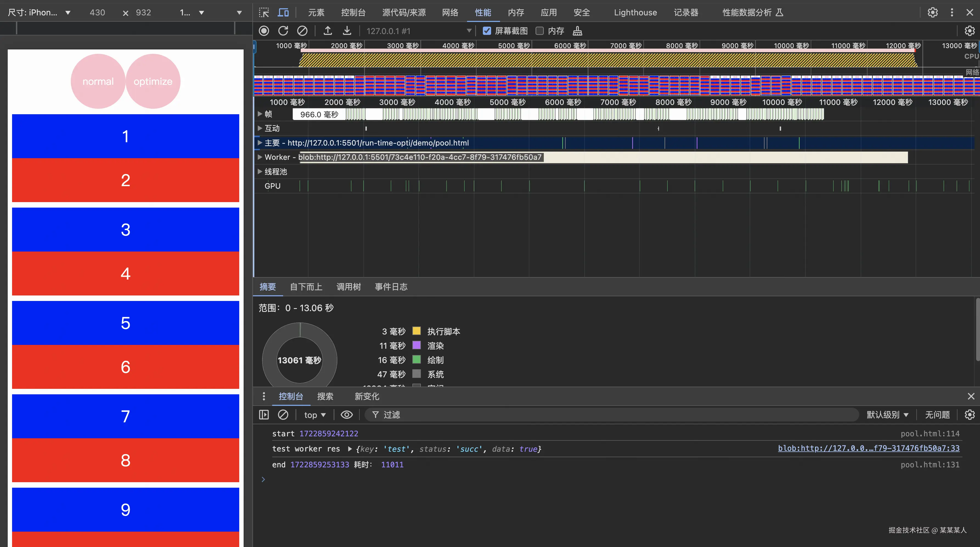Enable the 内存 checkbox
This screenshot has width=980, height=547.
point(539,31)
